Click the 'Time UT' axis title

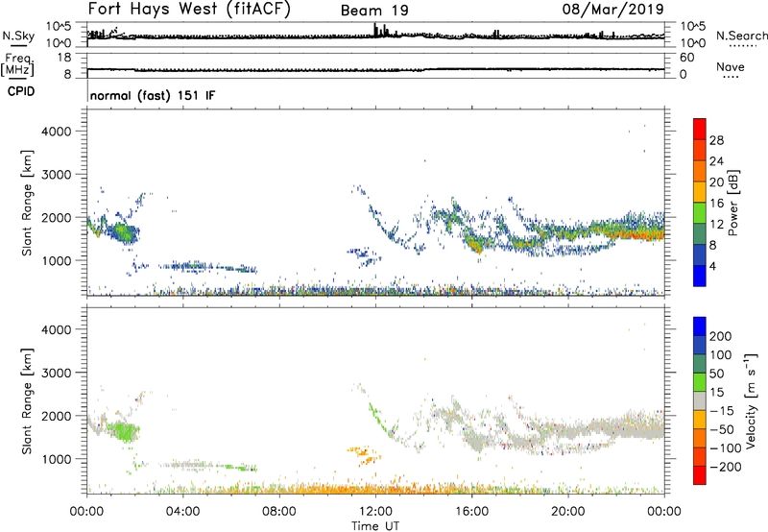(375, 526)
